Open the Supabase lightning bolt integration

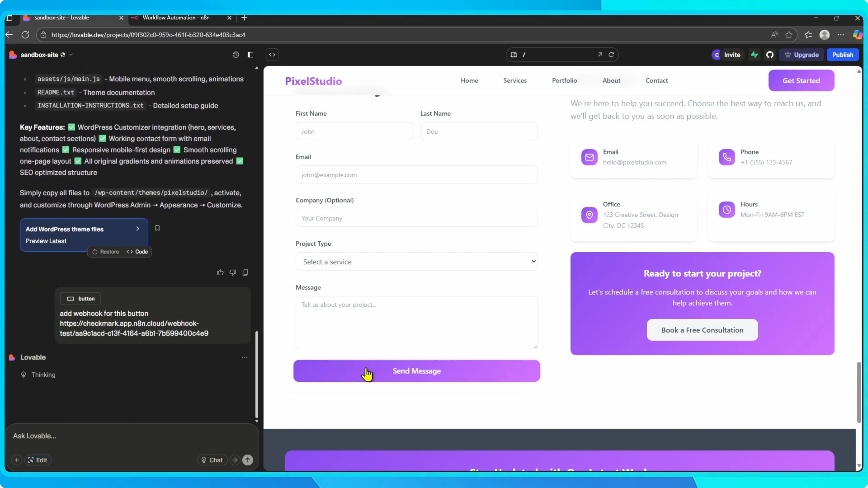tap(755, 54)
